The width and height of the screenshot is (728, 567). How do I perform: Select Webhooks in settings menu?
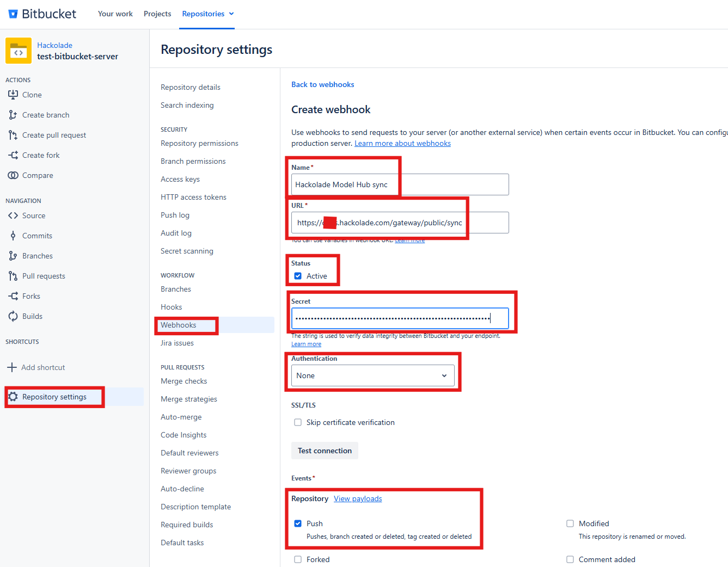tap(179, 325)
